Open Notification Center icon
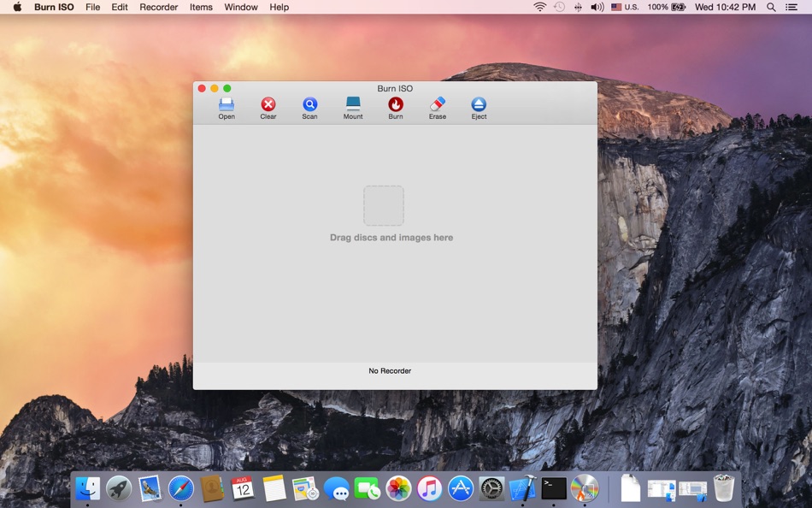The image size is (812, 508). [791, 7]
